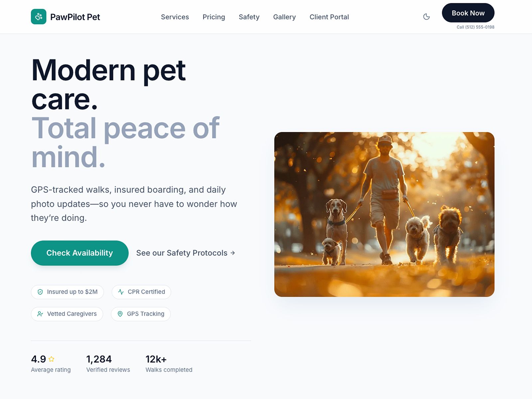Click the Call (512) 555-0198 phone link

(x=475, y=27)
